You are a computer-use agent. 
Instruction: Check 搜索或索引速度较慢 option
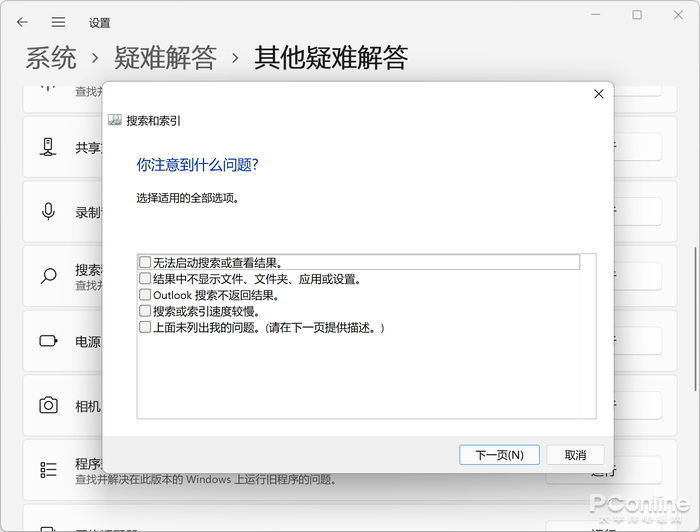click(145, 311)
